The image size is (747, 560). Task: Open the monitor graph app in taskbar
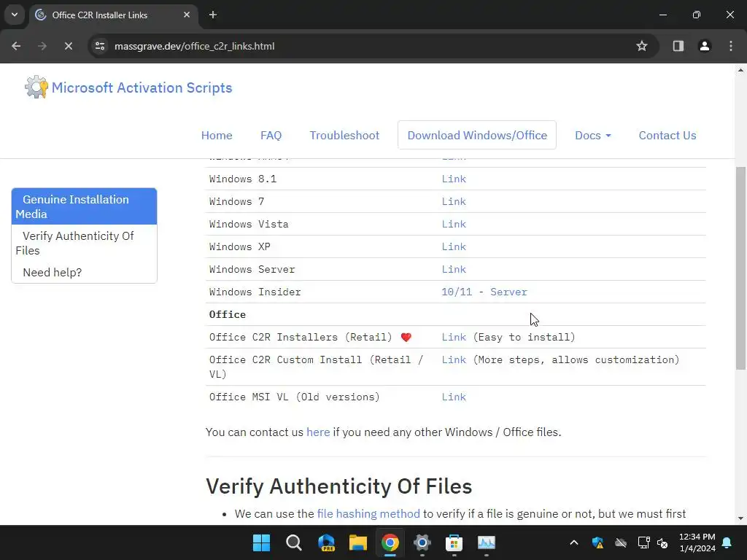point(487,542)
